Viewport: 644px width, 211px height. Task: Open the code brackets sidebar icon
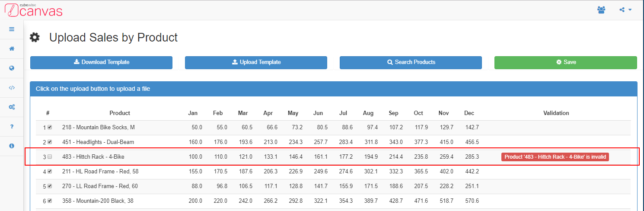coord(12,87)
